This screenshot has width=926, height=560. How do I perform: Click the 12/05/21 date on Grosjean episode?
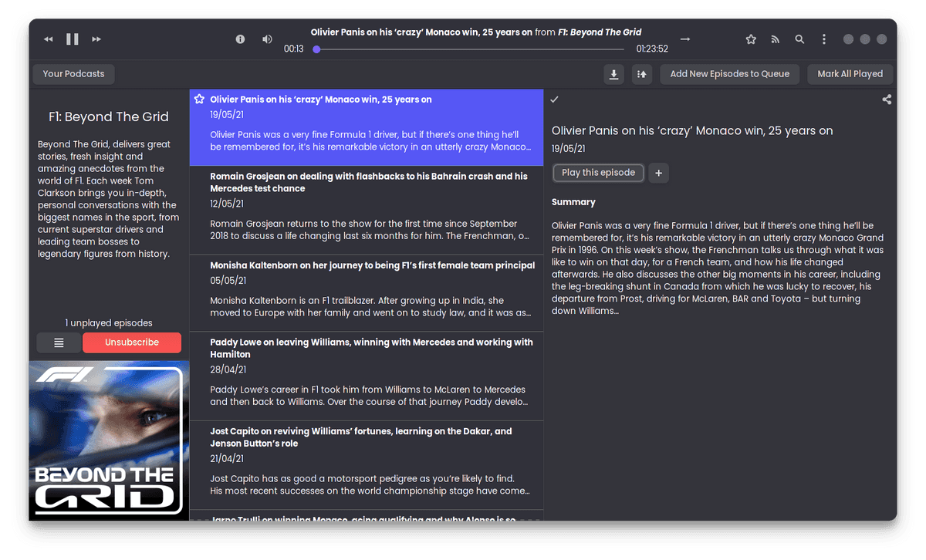click(x=227, y=204)
